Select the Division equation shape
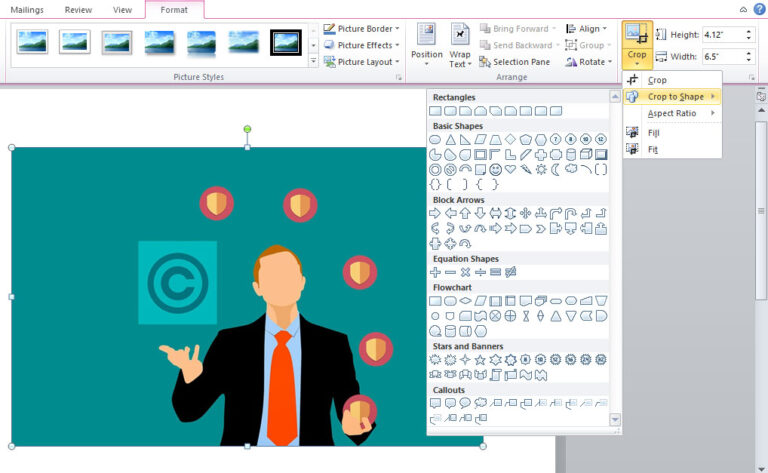Viewport: 768px width, 473px height. [x=480, y=272]
